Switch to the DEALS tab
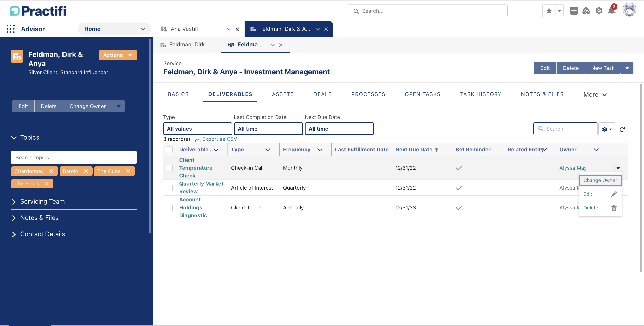644x326 pixels. tap(322, 94)
